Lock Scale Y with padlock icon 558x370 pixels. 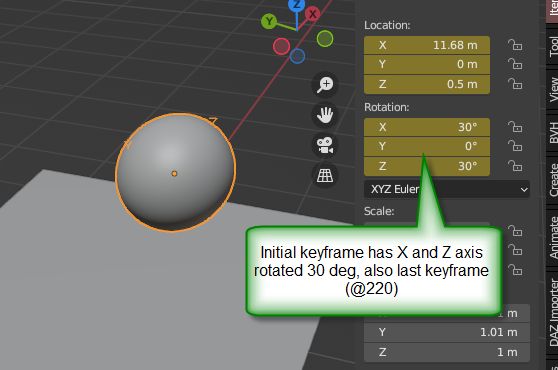click(515, 250)
